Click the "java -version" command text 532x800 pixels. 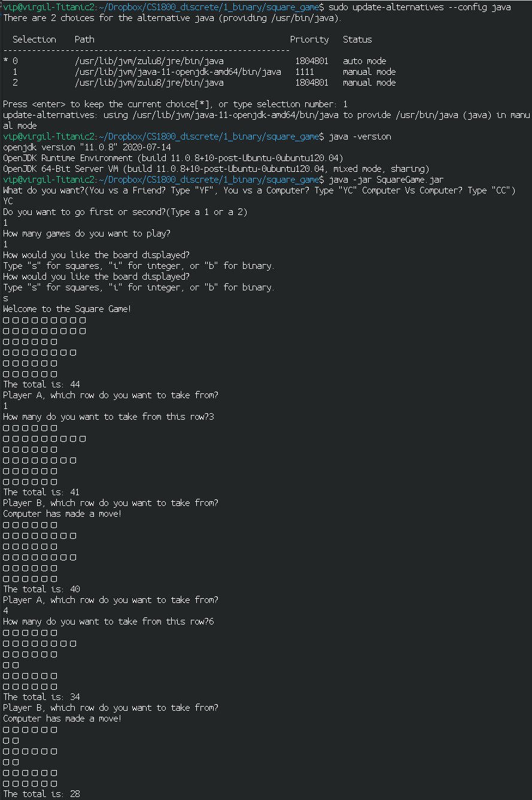tap(360, 137)
